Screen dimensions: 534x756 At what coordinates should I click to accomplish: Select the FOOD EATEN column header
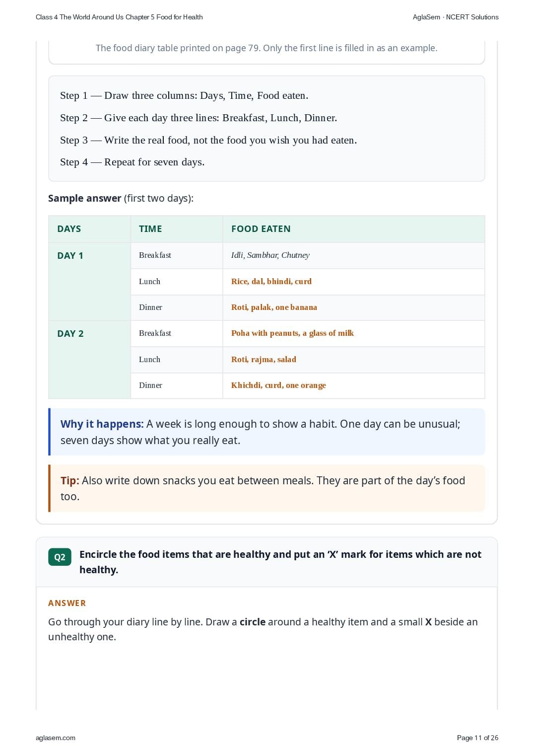[x=261, y=229]
